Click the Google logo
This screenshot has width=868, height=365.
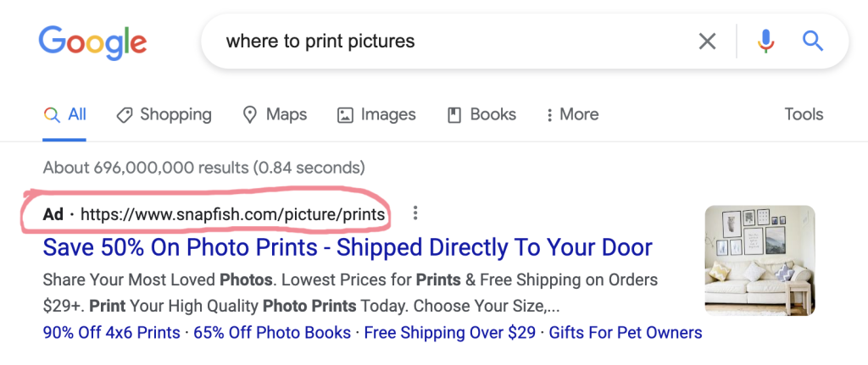[92, 41]
